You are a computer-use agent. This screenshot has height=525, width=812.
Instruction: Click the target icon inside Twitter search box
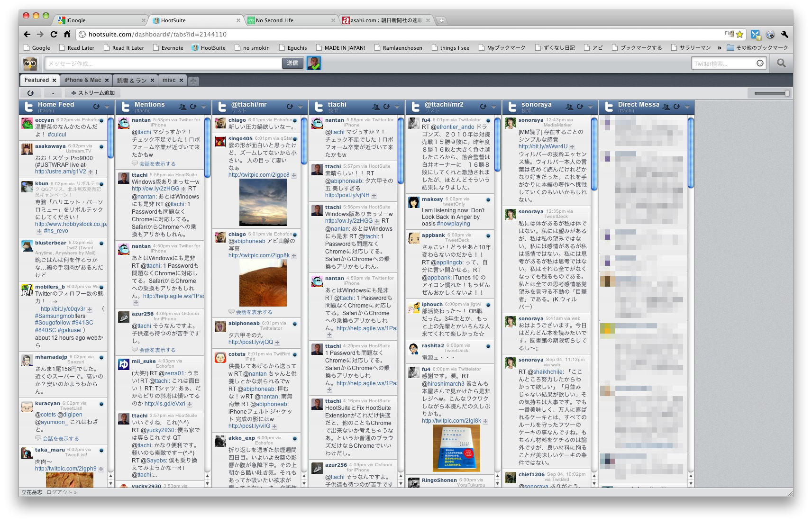[760, 63]
